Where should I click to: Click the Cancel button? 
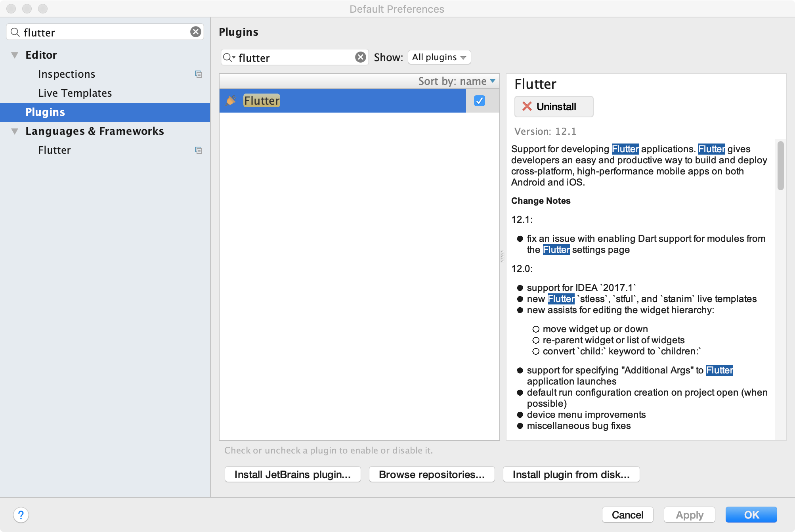point(627,515)
